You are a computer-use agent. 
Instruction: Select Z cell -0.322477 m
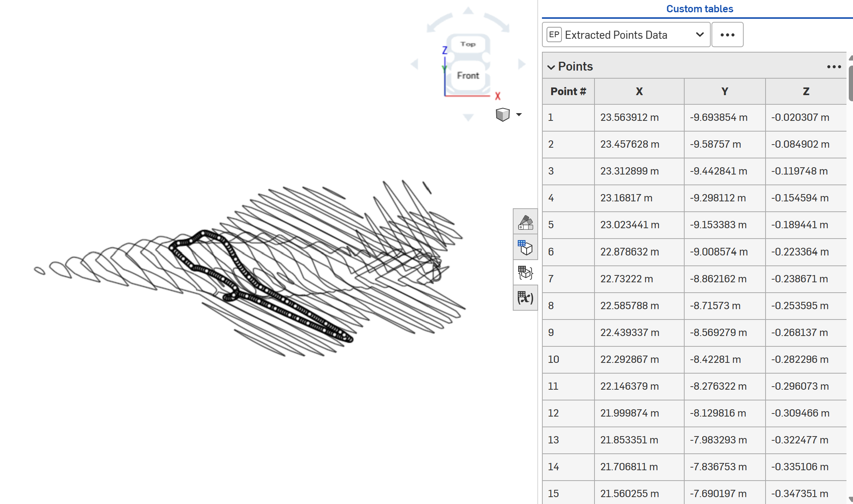point(806,440)
